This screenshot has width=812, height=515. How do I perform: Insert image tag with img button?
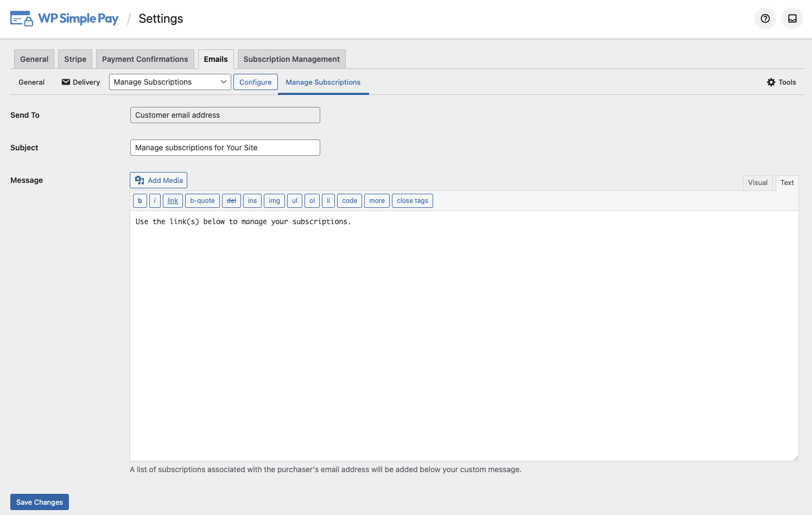pos(274,201)
